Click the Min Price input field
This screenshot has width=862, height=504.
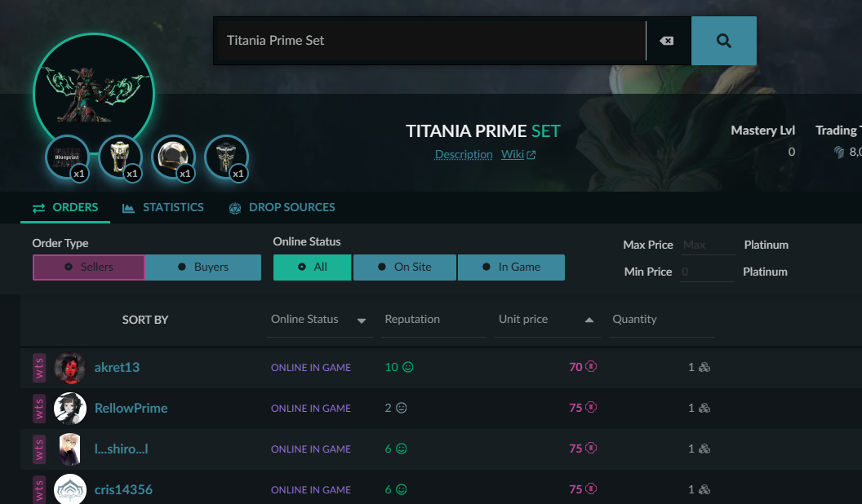[707, 272]
